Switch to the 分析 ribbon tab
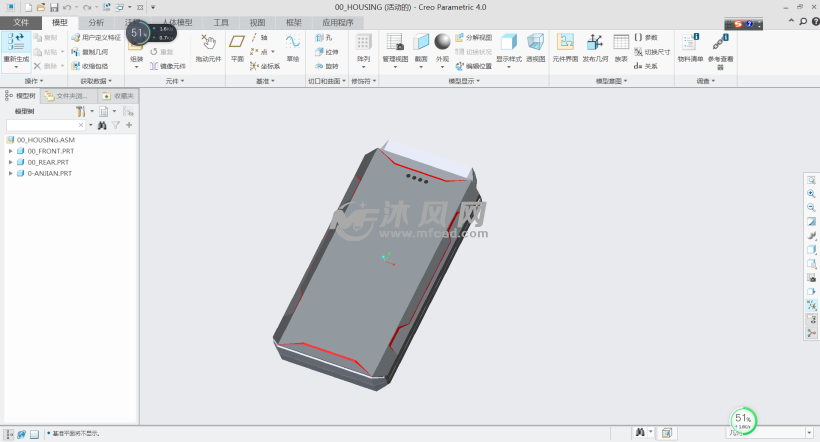 click(95, 21)
